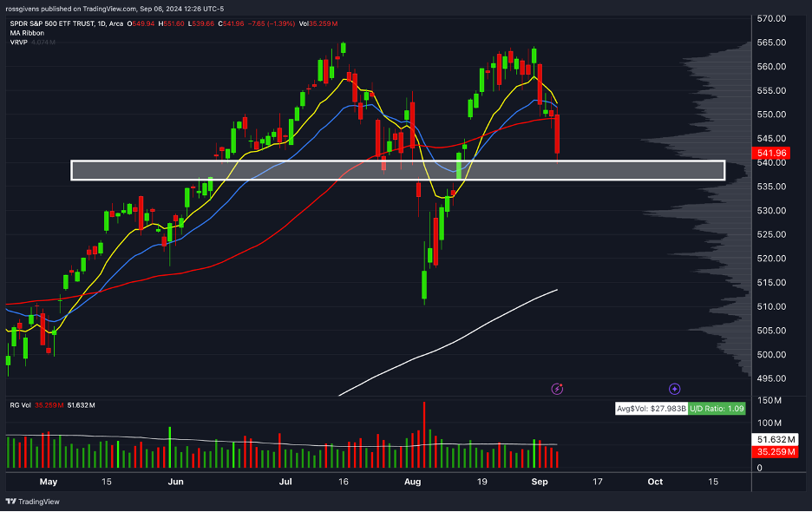This screenshot has width=812, height=512.
Task: Click the 100M volume axis label
Action: point(769,423)
